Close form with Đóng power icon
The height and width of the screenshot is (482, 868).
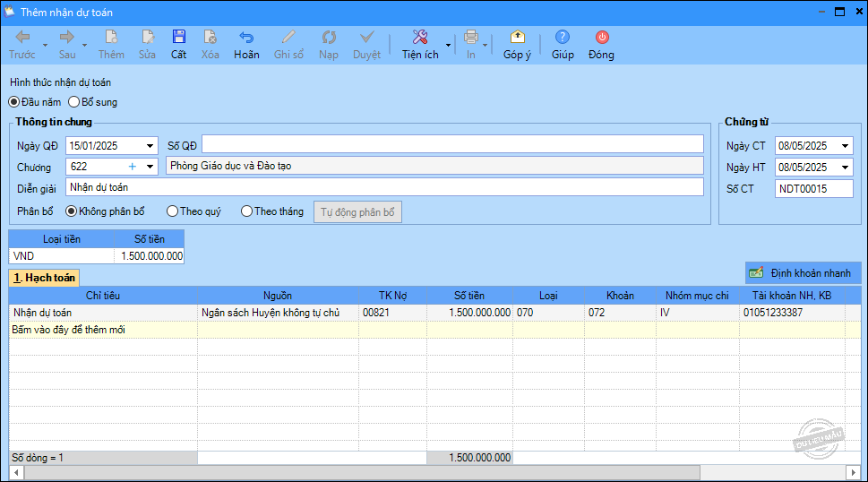[602, 37]
